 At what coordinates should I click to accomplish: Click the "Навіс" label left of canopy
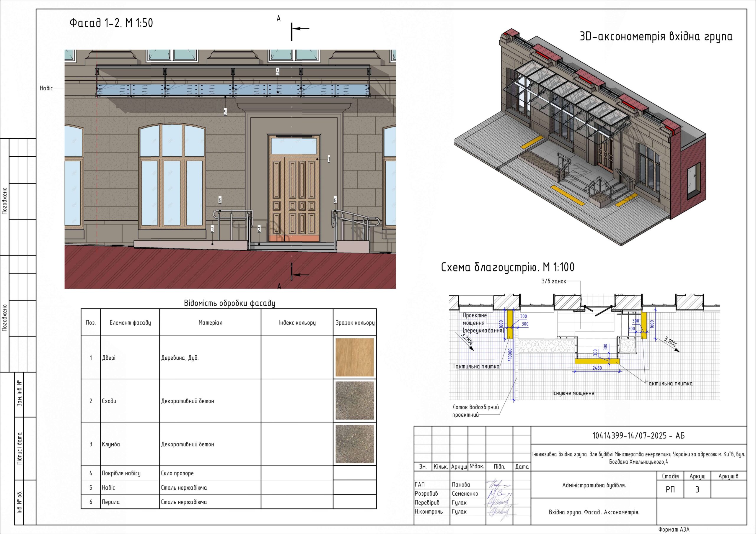(46, 88)
